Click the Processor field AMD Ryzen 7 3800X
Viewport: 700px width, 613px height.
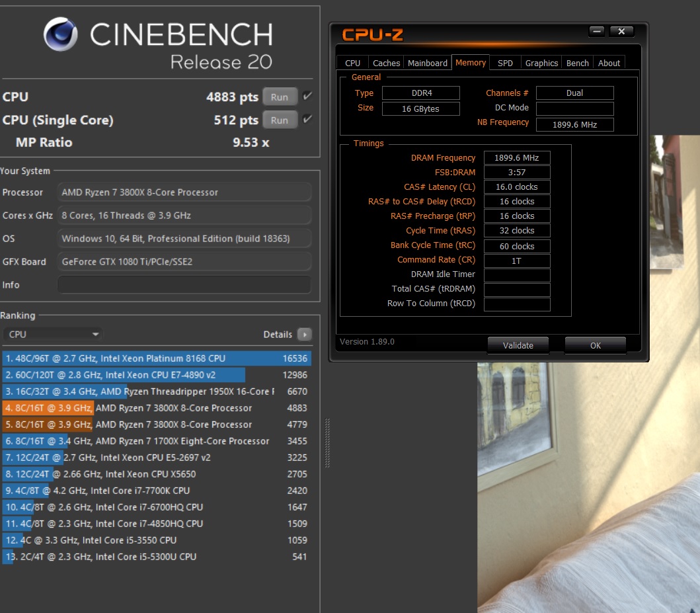coord(184,192)
